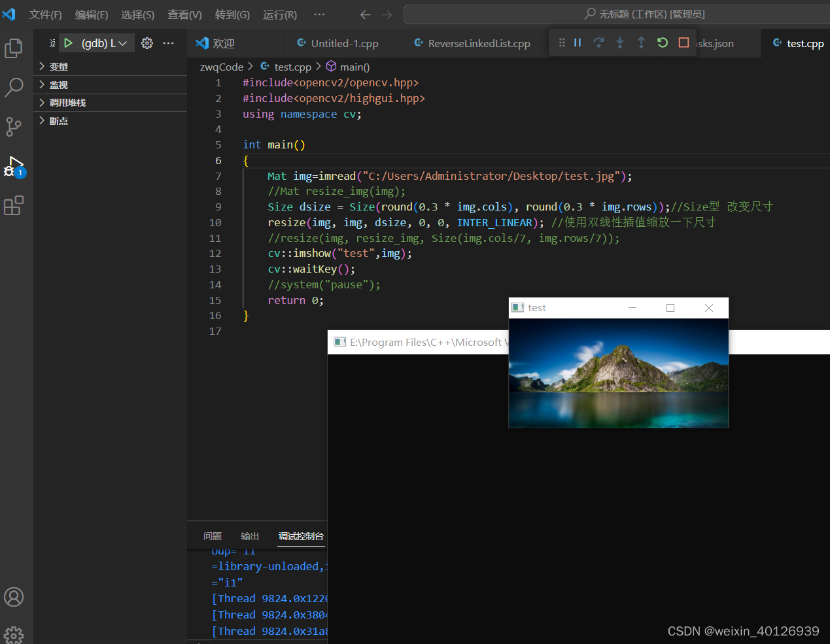Click line number 12 in the gutter
This screenshot has height=644, width=830.
coord(215,254)
